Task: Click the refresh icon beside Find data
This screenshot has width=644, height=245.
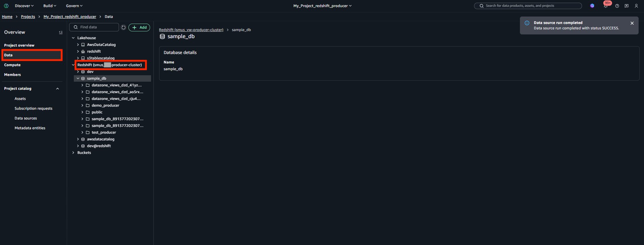Action: coord(123,27)
